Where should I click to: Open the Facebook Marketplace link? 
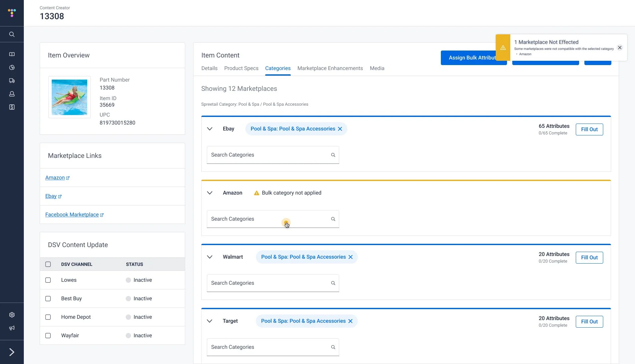coord(72,215)
